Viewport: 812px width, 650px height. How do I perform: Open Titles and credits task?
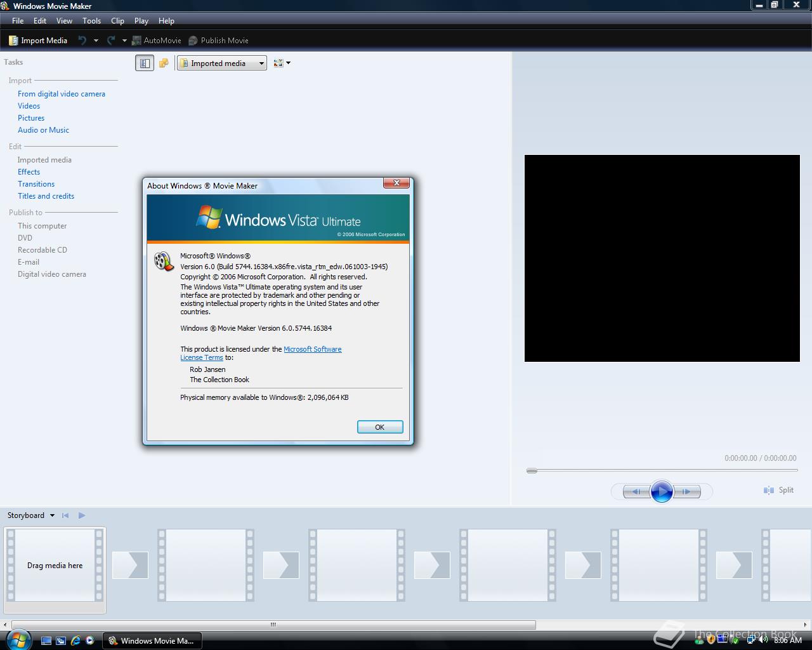[x=46, y=196]
